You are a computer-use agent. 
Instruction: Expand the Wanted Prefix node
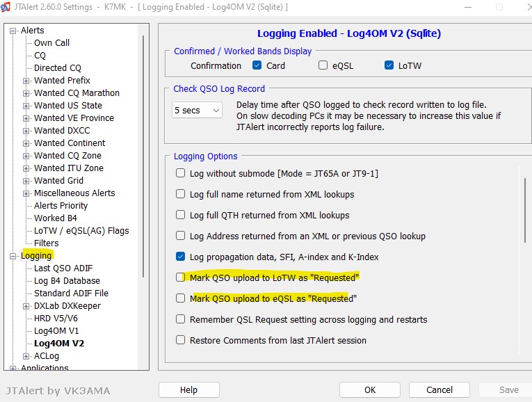26,81
